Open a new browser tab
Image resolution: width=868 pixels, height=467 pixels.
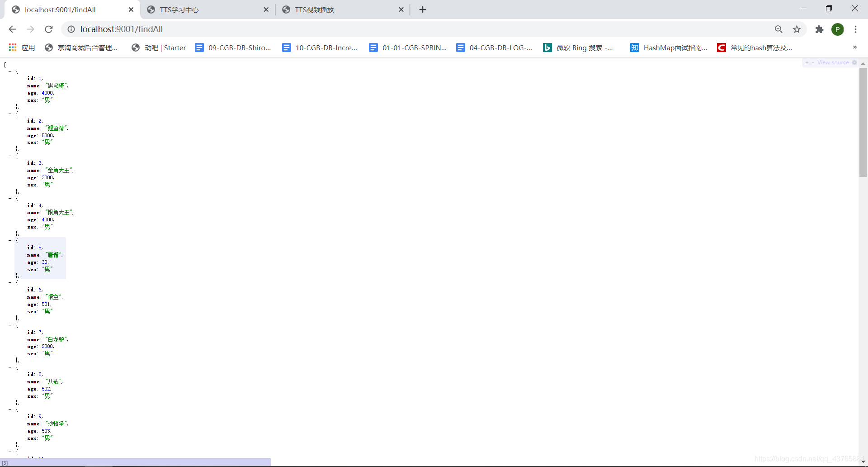423,10
